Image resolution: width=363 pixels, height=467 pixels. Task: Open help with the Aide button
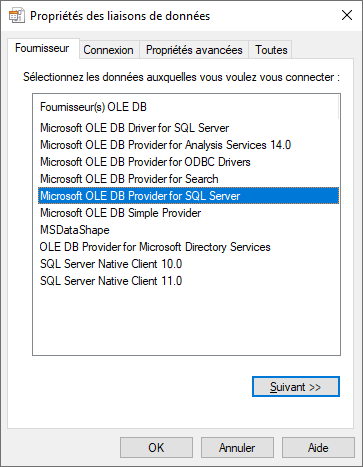(318, 448)
